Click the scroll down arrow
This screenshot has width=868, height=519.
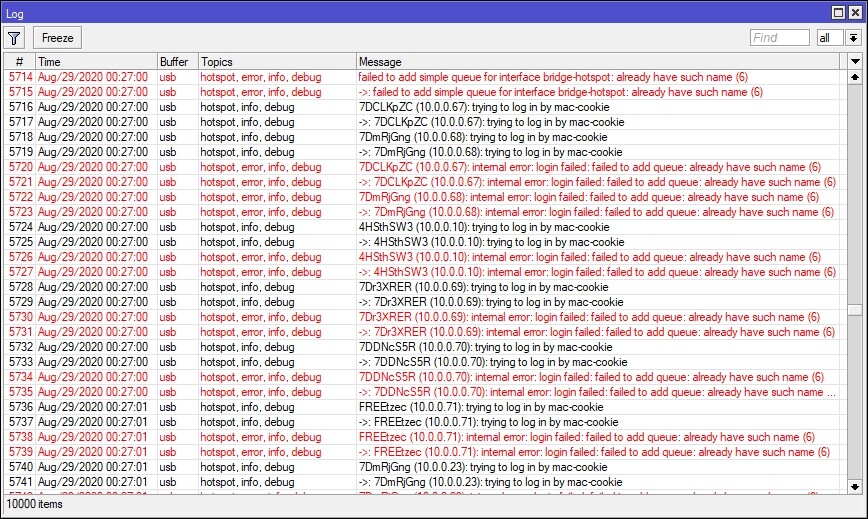point(855,487)
